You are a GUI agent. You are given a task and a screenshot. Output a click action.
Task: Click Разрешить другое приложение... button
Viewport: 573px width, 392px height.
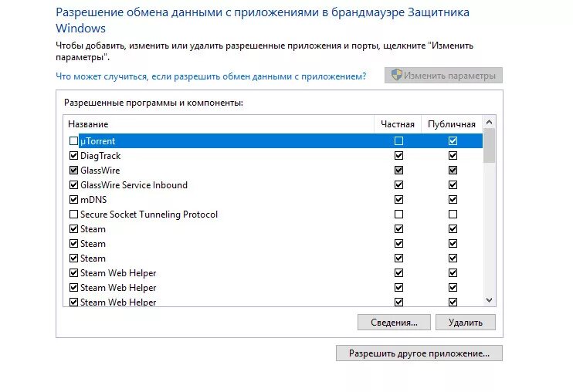419,353
